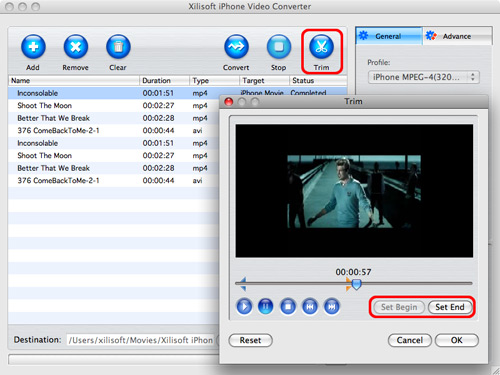
Task: Click the begin marker on trim timeline
Action: tap(243, 284)
